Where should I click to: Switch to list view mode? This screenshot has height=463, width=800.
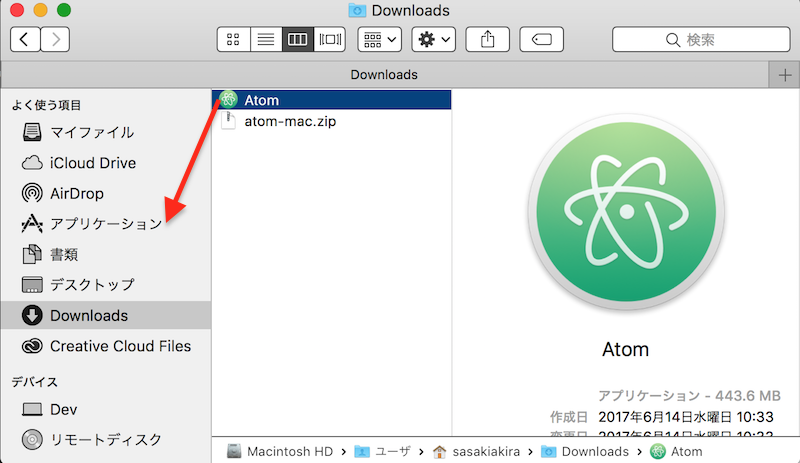pos(265,39)
